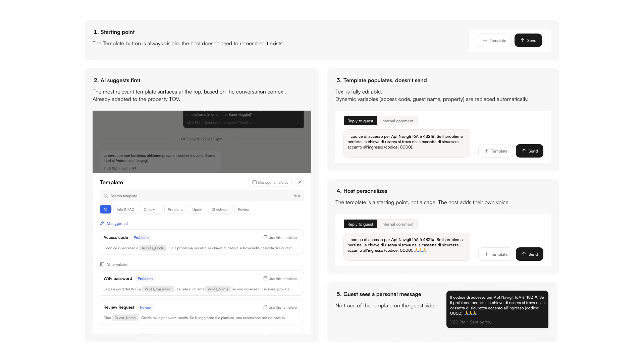
Task: Click the Access_Code variable chip
Action: pos(153,248)
